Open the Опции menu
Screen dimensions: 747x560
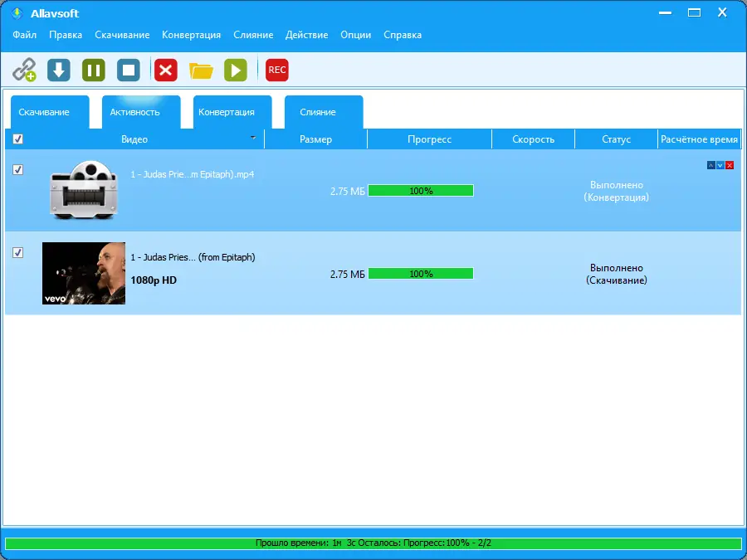[355, 35]
